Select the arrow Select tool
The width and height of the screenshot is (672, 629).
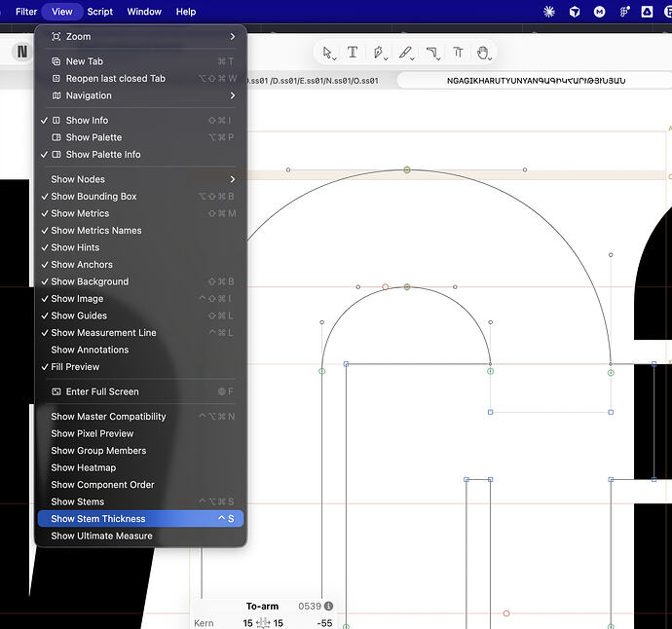coord(328,53)
